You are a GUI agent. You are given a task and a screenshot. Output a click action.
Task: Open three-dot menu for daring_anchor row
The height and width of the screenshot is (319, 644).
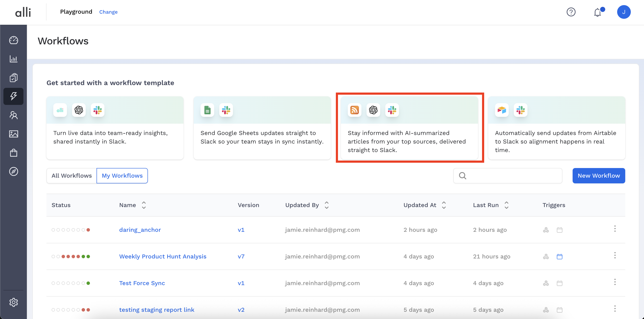pyautogui.click(x=615, y=229)
